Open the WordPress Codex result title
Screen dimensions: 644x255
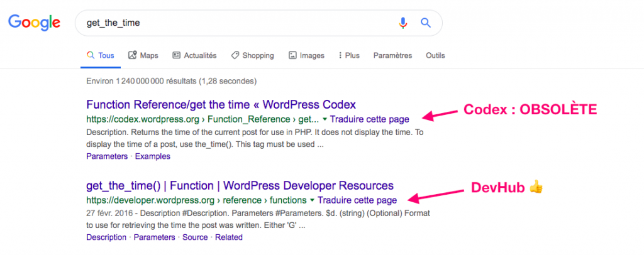221,104
